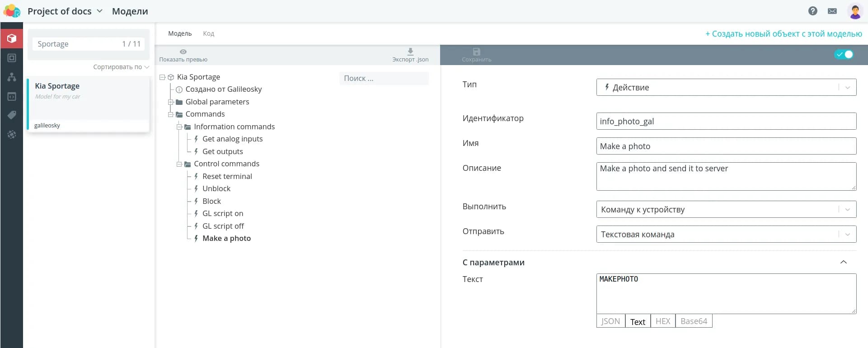Click the help question mark icon

812,11
